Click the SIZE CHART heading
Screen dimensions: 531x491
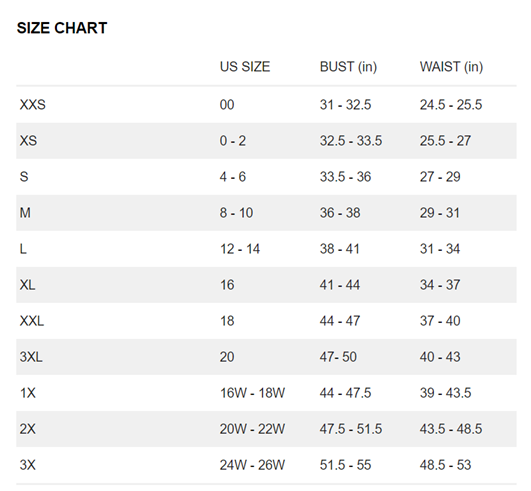point(62,28)
